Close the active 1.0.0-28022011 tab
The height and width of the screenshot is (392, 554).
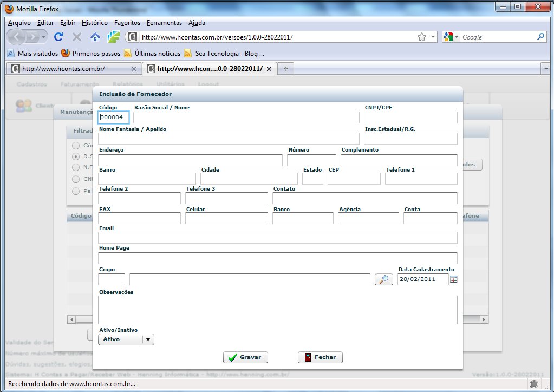tap(269, 69)
